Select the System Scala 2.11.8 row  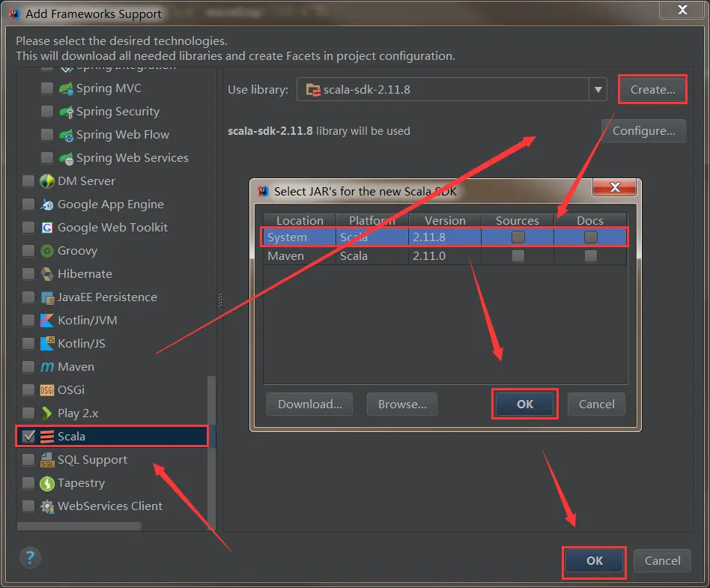coord(445,237)
